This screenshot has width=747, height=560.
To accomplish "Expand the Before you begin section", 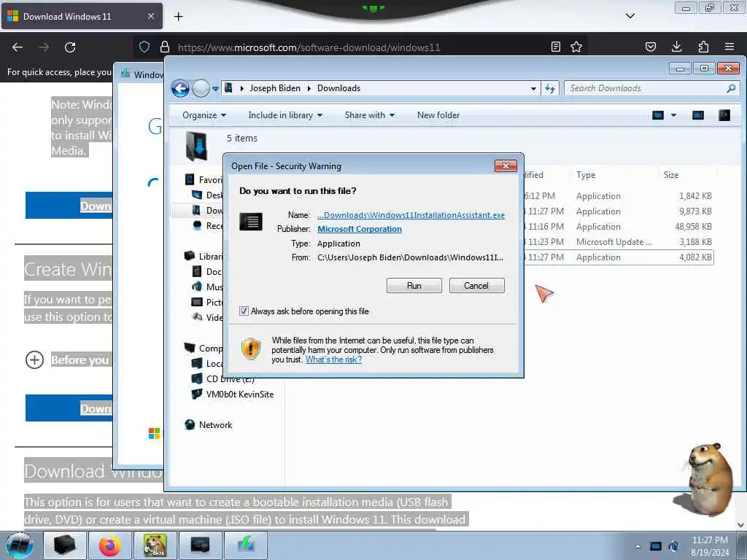I will point(34,360).
